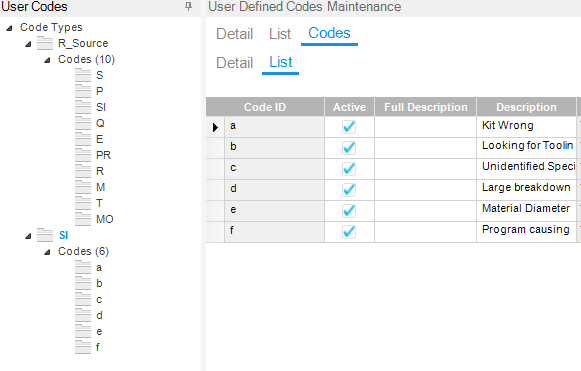This screenshot has width=581, height=371.
Task: Open code R in the tree
Action: pos(100,171)
